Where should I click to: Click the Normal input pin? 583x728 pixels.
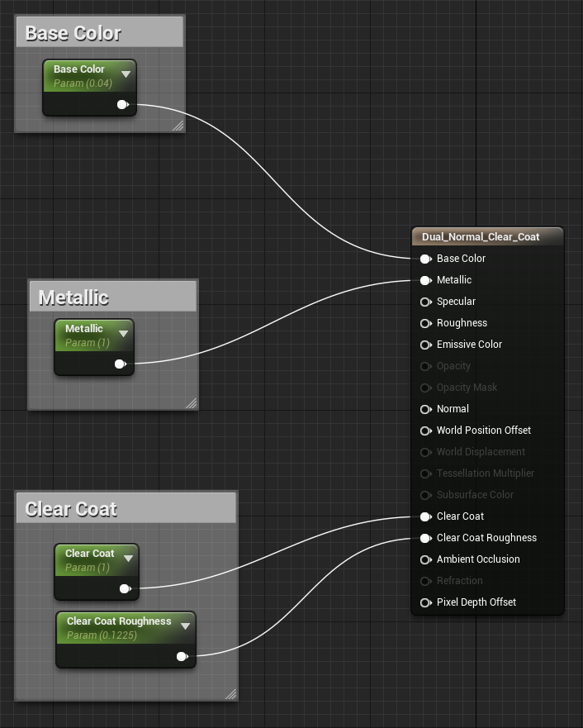(426, 409)
